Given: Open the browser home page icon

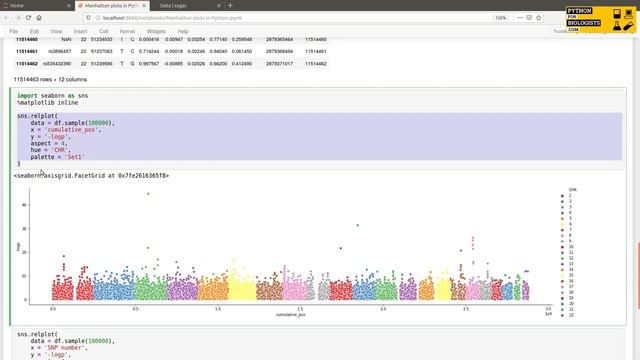Looking at the screenshot, I should (39, 18).
